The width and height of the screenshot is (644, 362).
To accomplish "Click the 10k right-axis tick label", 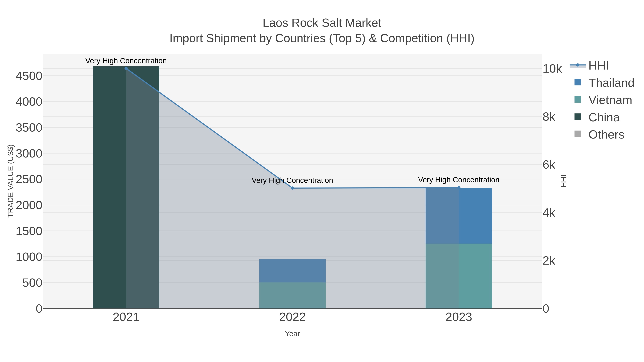I will [552, 69].
